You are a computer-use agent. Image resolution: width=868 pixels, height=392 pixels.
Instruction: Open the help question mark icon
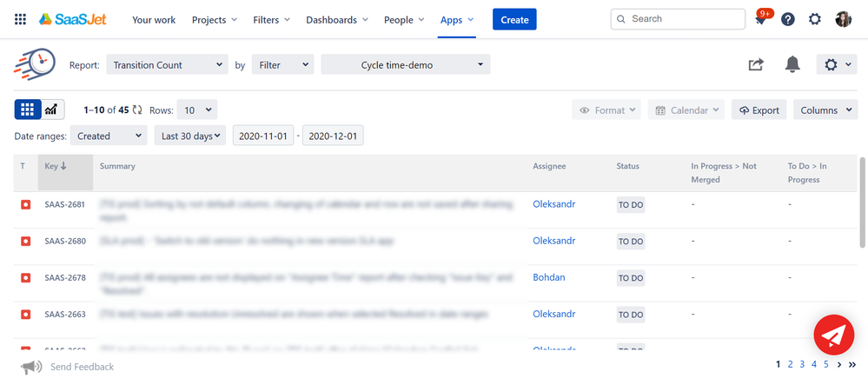pyautogui.click(x=788, y=19)
